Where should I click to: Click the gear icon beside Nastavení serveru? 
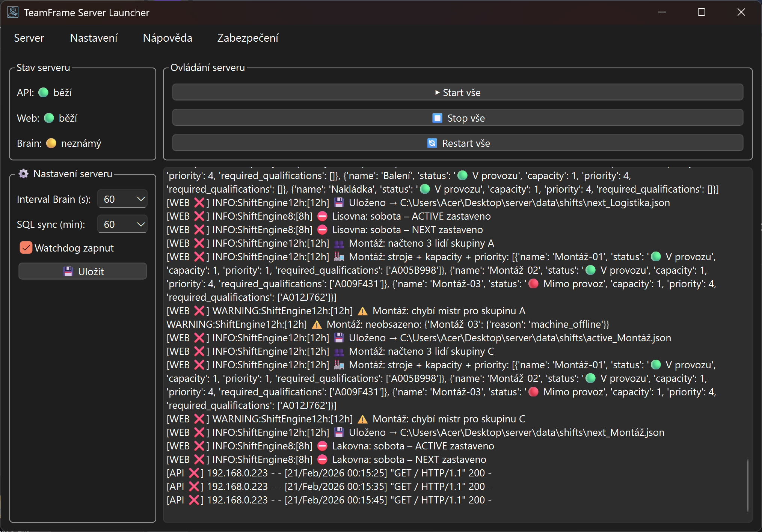[24, 173]
